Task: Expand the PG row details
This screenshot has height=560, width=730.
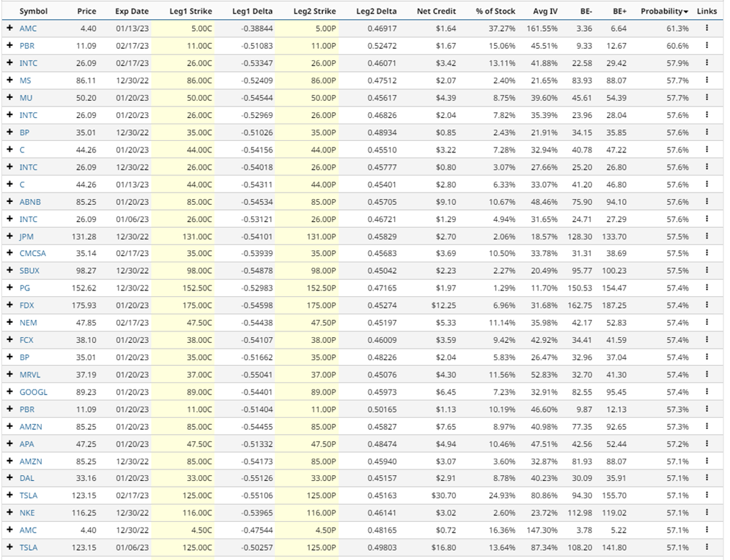Action: (x=10, y=288)
